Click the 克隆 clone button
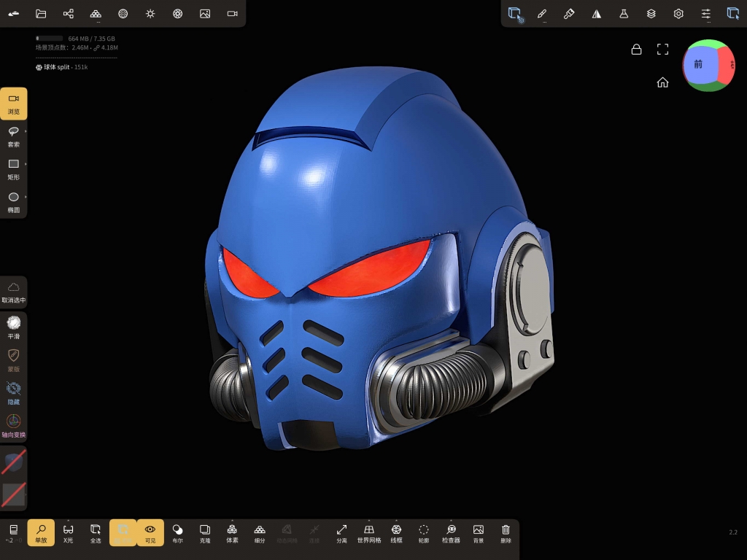 [205, 533]
